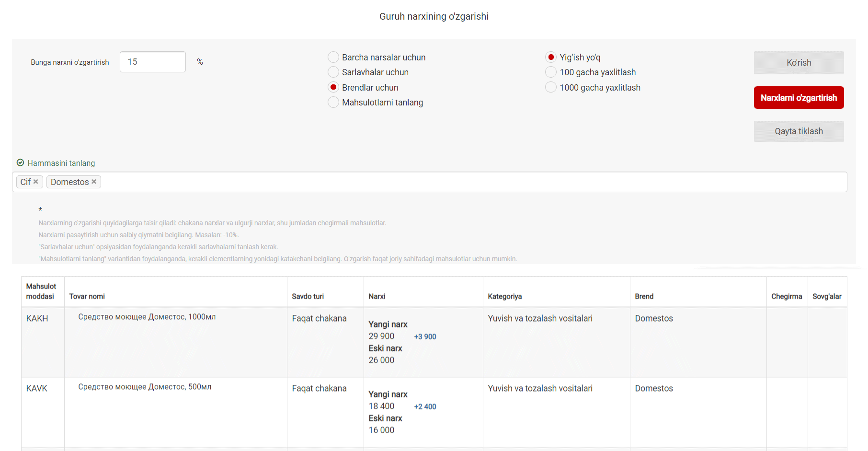Click inside the brand tags selection box

point(429,182)
